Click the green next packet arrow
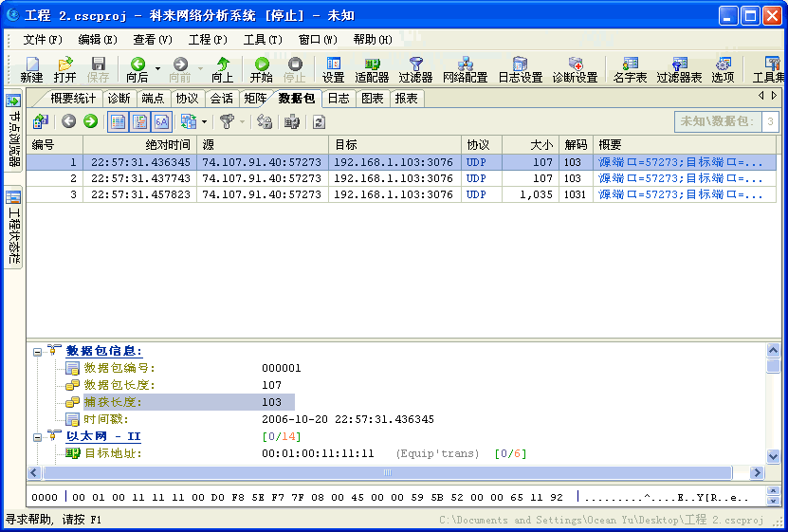Image resolution: width=788 pixels, height=532 pixels. (x=90, y=121)
